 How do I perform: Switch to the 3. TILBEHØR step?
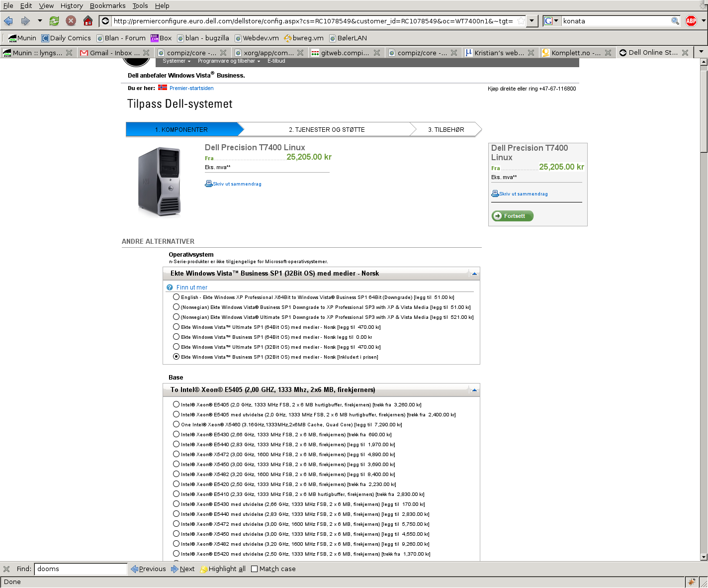click(446, 129)
